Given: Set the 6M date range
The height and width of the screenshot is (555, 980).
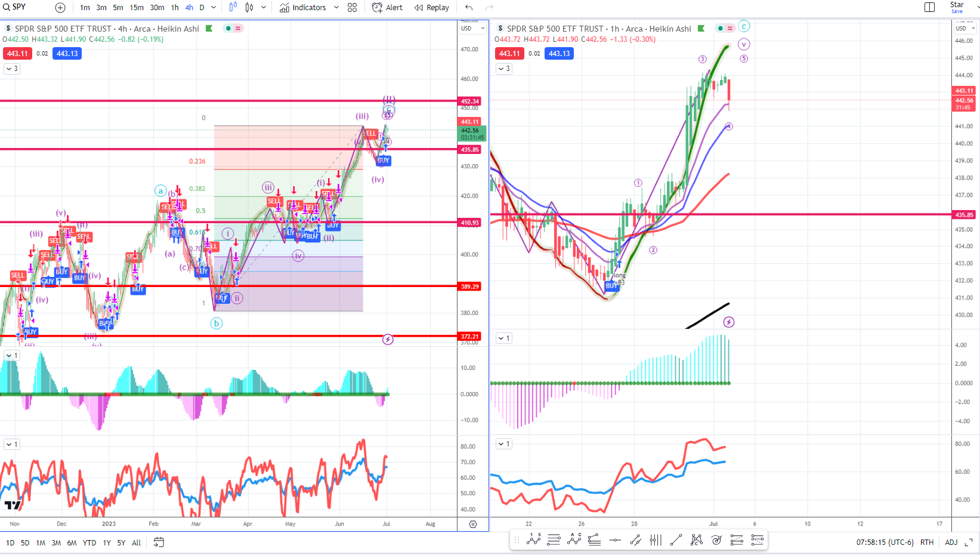Looking at the screenshot, I should [x=72, y=543].
